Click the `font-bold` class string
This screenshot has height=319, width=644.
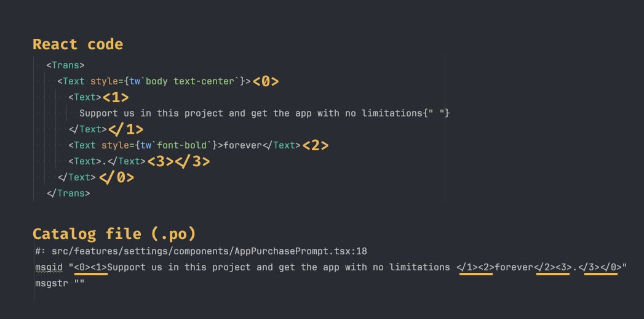(183, 145)
